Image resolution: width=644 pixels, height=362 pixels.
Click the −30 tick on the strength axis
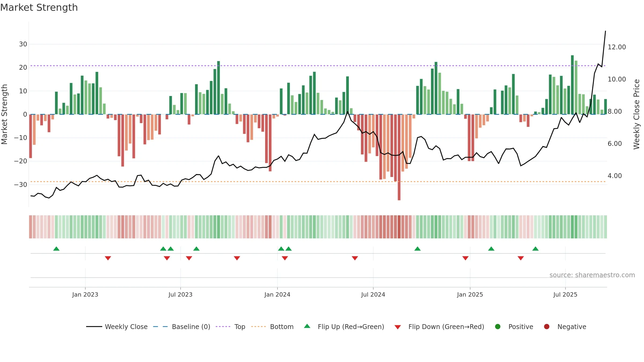pyautogui.click(x=21, y=184)
